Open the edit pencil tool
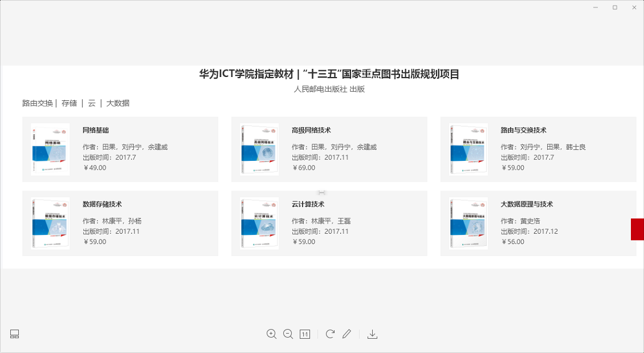 (x=347, y=334)
